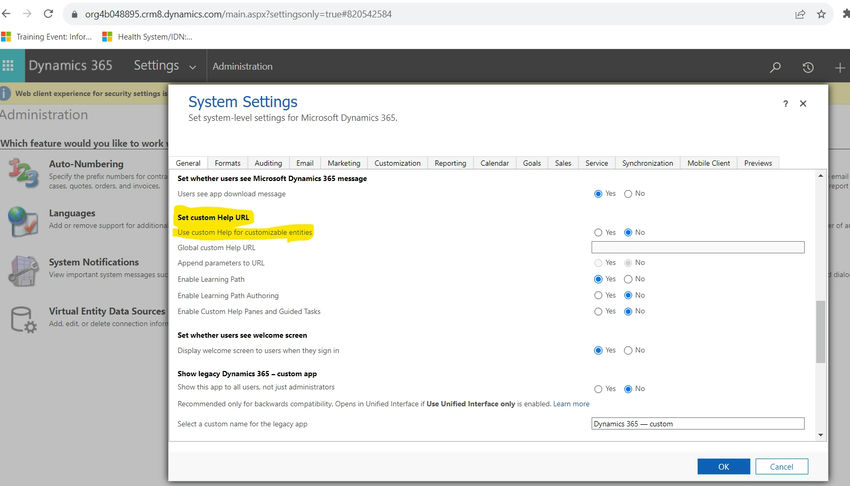This screenshot has width=850, height=486.
Task: Click the System Notifications wrench icon
Action: [x=23, y=270]
